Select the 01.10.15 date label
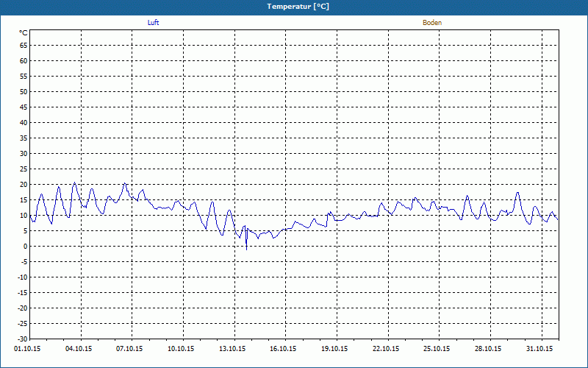The height and width of the screenshot is (368, 588). (27, 349)
